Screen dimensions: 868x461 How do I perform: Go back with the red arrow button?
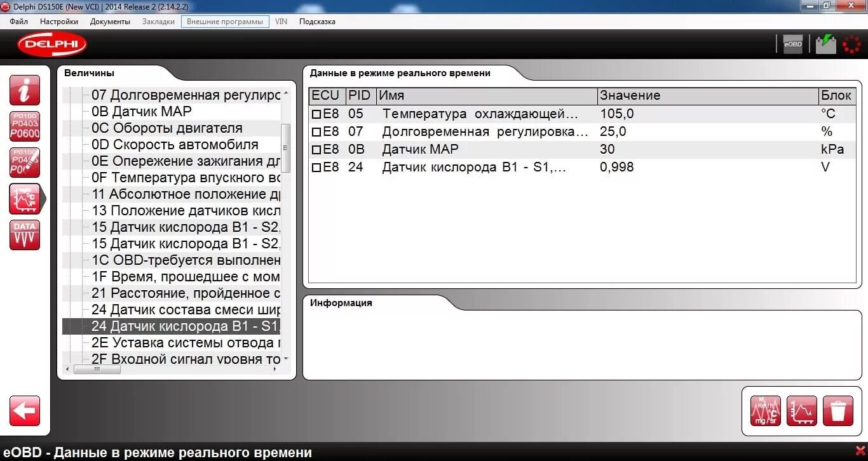pos(25,411)
